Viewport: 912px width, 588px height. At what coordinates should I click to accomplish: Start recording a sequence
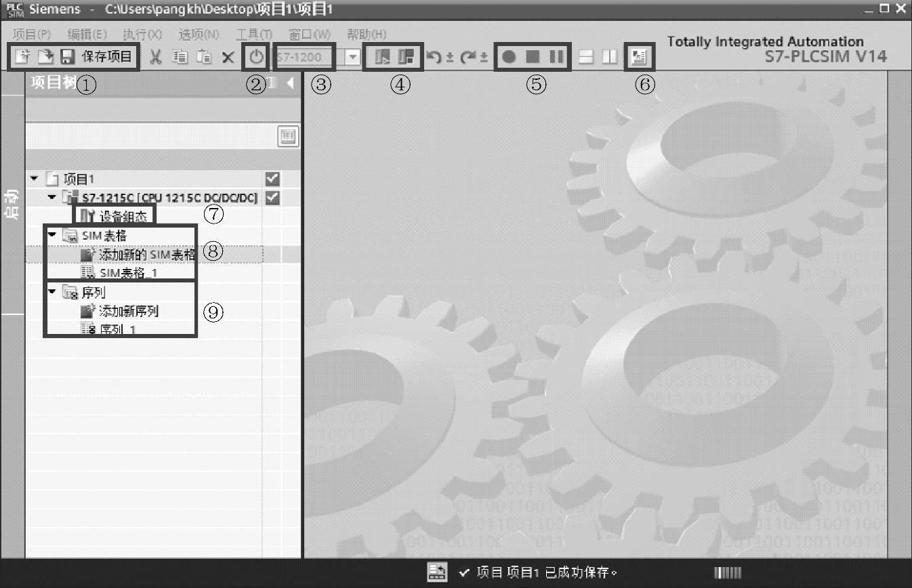click(x=509, y=57)
